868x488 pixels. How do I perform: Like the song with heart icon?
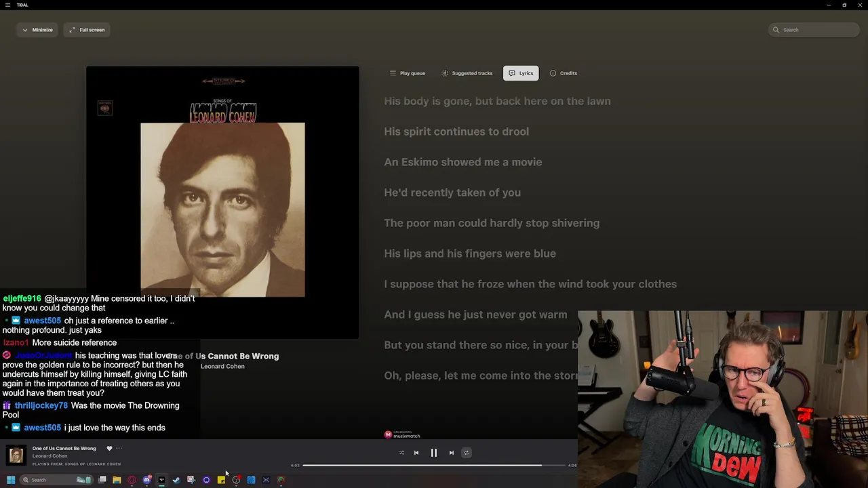[109, 448]
